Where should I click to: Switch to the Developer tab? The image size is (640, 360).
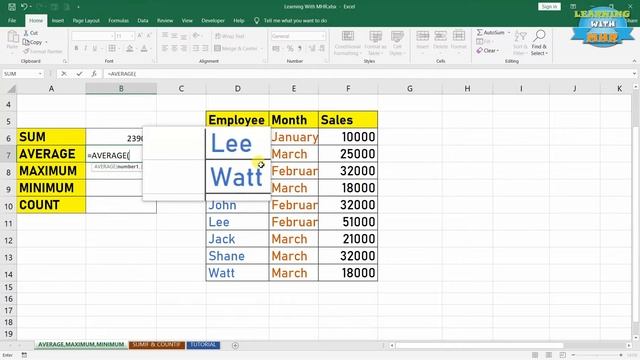coord(213,20)
